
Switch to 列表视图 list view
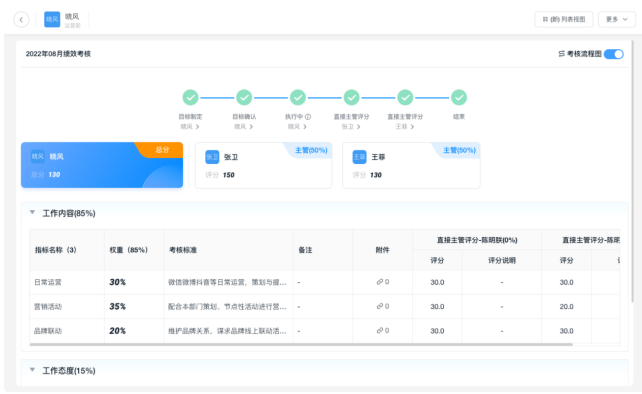coord(564,19)
